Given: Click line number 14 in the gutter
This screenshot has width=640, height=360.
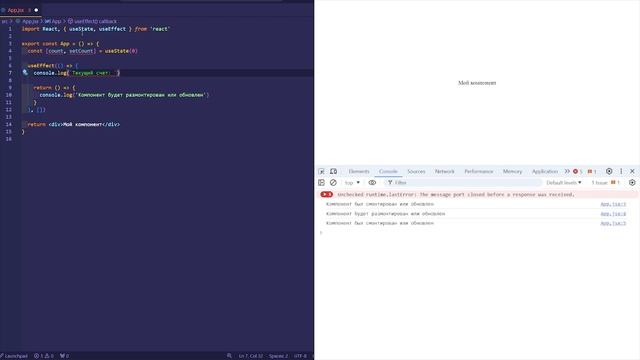Looking at the screenshot, I should coord(9,124).
